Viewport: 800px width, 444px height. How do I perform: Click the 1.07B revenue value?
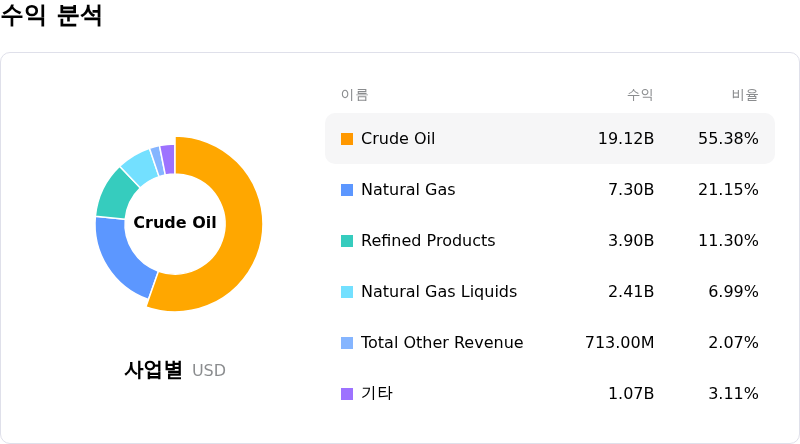click(631, 393)
